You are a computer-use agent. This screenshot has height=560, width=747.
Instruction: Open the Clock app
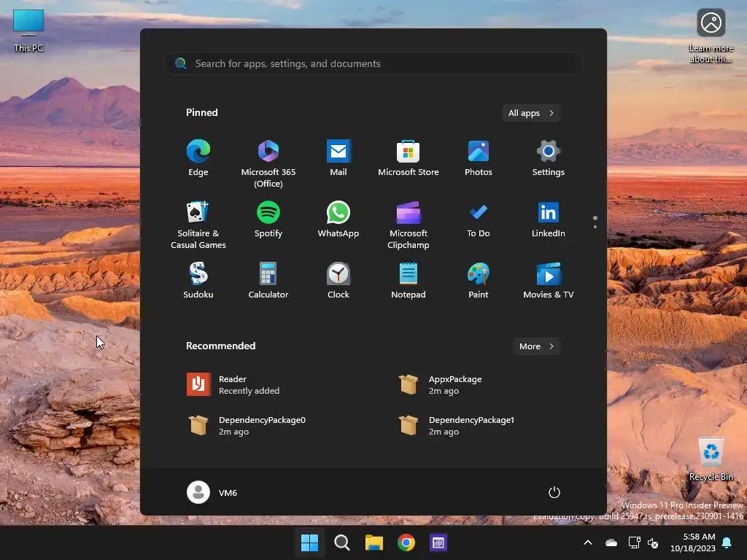[x=338, y=281]
